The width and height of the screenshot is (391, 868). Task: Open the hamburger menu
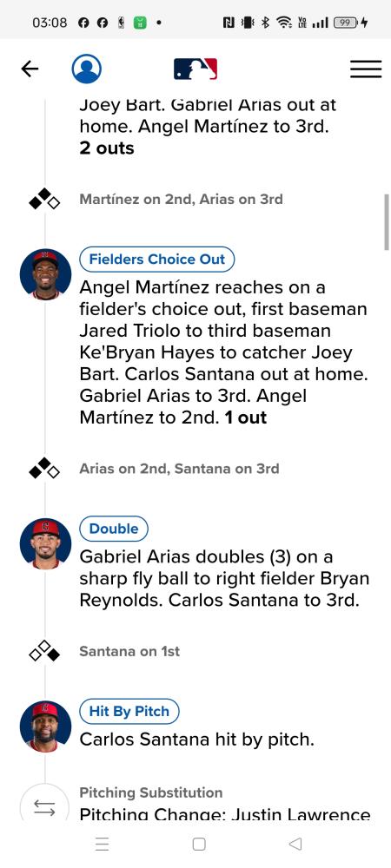click(366, 69)
